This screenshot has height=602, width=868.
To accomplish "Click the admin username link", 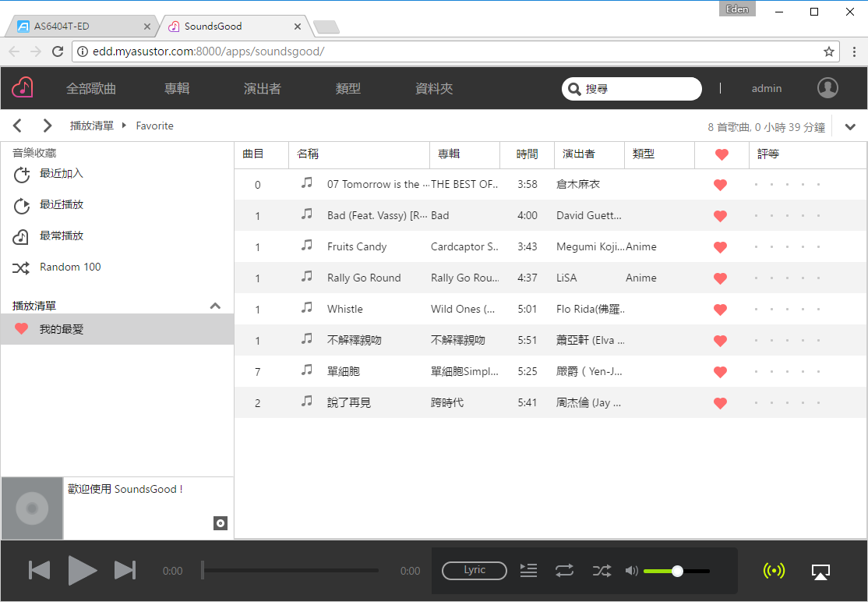I will coord(767,89).
